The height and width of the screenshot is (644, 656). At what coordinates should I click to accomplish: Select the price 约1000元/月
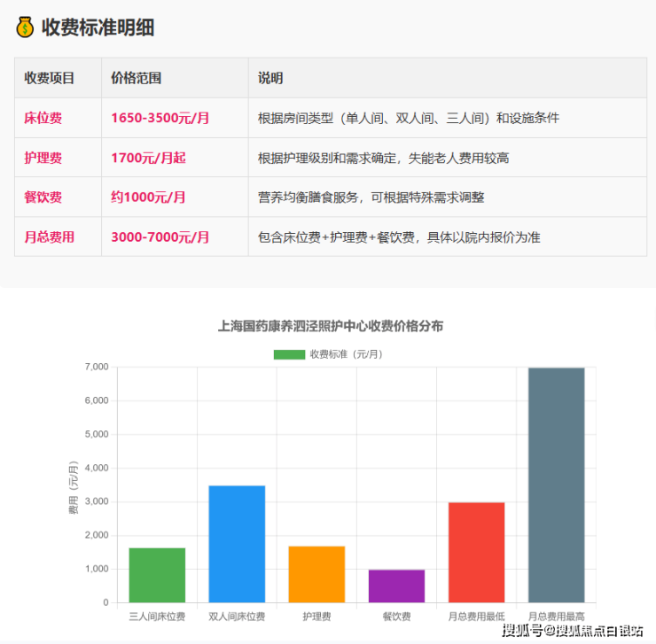pyautogui.click(x=148, y=197)
